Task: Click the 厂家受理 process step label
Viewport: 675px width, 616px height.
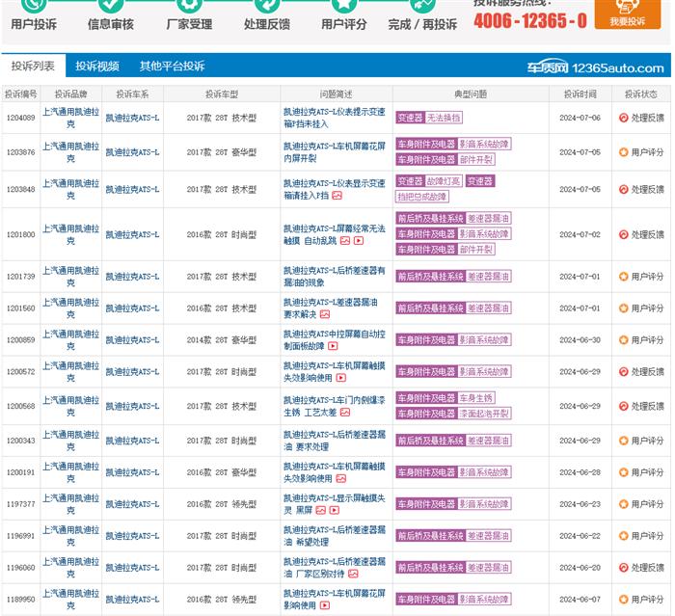Action: point(189,24)
